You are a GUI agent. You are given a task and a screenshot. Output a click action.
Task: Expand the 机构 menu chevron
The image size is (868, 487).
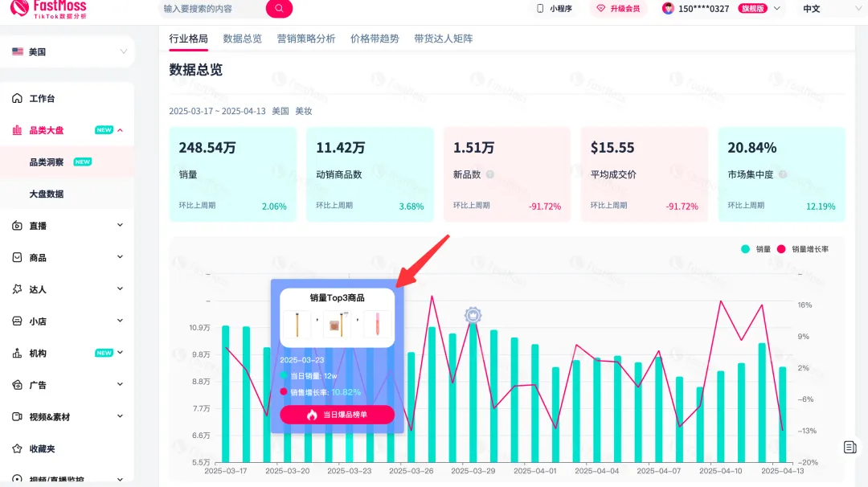(120, 353)
